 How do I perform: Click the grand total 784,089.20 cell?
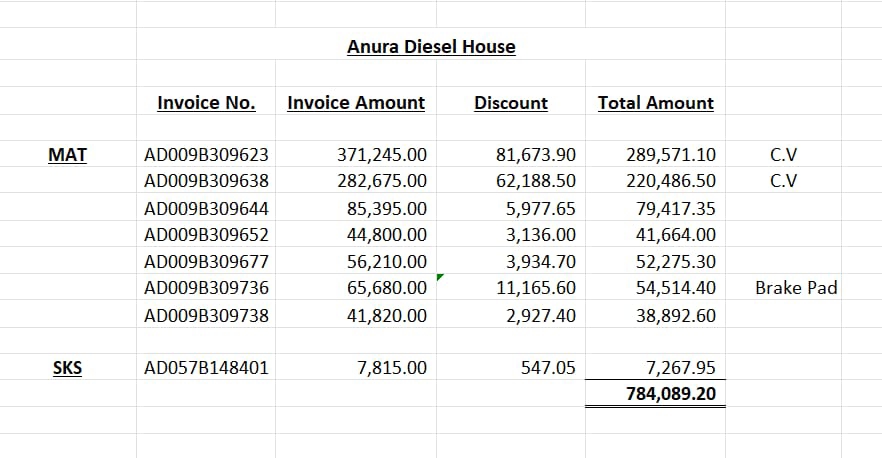point(670,394)
